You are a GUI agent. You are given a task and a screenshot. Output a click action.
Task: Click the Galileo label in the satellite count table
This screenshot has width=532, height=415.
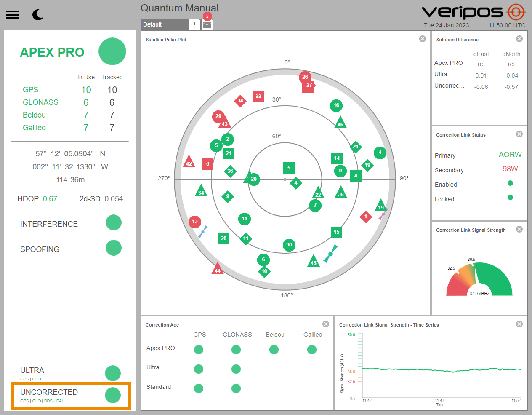pyautogui.click(x=34, y=128)
